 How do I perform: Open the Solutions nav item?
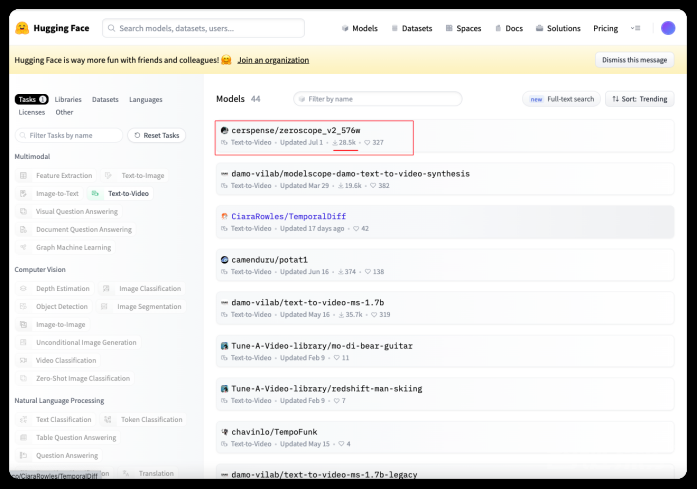[558, 28]
